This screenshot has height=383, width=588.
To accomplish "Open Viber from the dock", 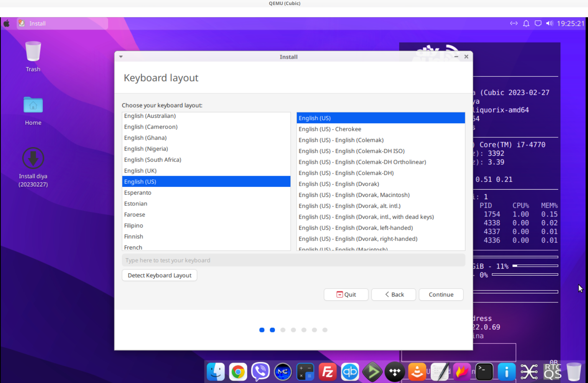I will pyautogui.click(x=260, y=371).
